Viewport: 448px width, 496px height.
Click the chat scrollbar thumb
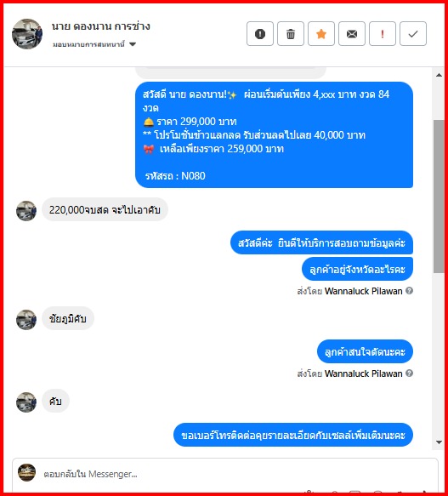click(x=439, y=197)
